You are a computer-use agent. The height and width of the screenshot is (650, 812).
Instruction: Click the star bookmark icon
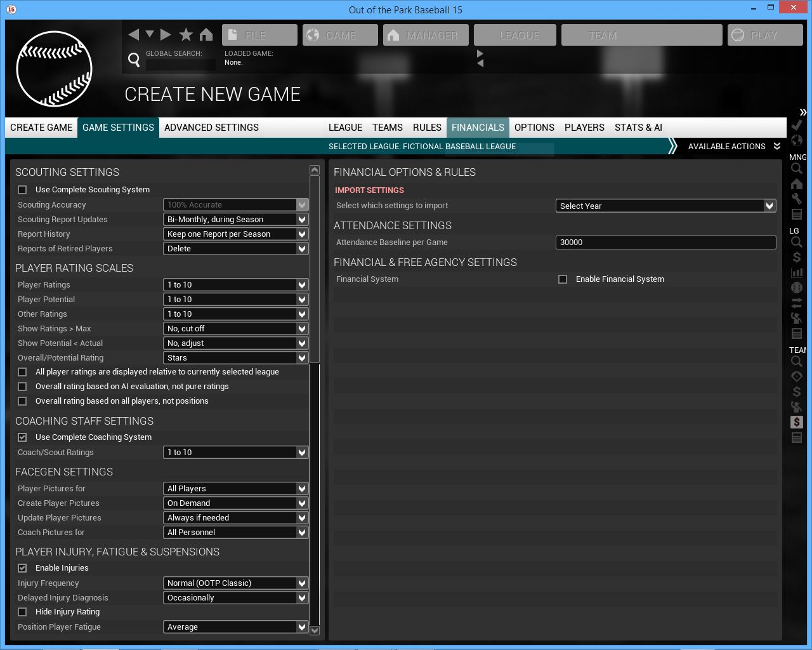pos(186,35)
